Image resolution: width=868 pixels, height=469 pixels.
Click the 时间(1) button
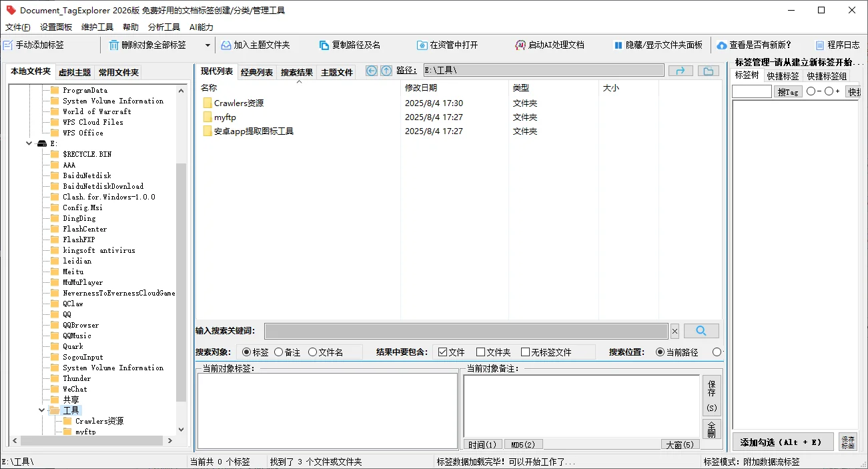click(482, 444)
